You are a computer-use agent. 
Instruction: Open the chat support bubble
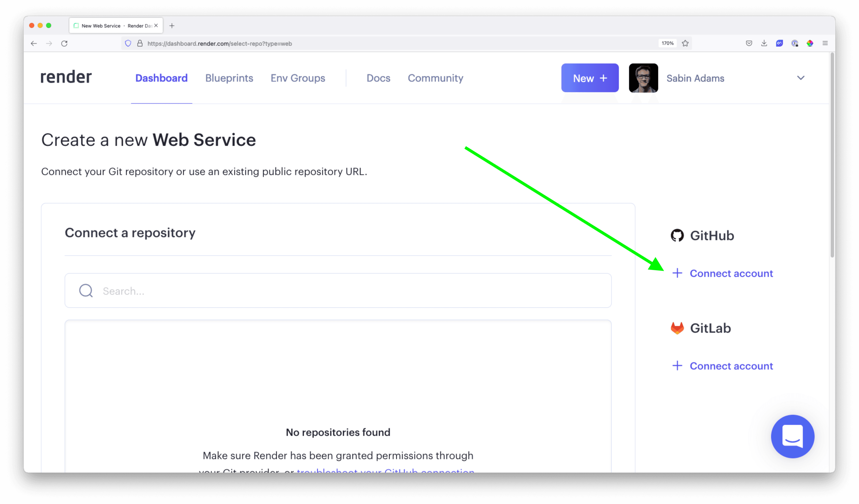792,436
